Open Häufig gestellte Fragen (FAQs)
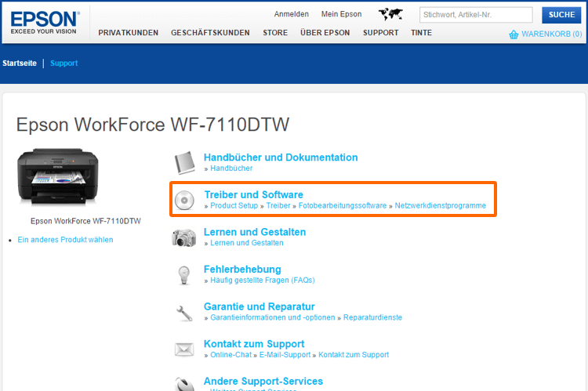The width and height of the screenshot is (588, 391). (263, 281)
